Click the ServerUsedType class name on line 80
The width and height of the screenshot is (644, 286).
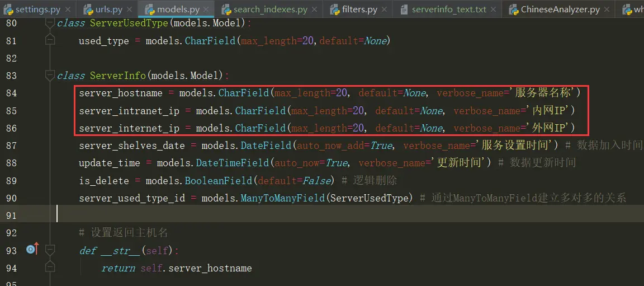129,23
